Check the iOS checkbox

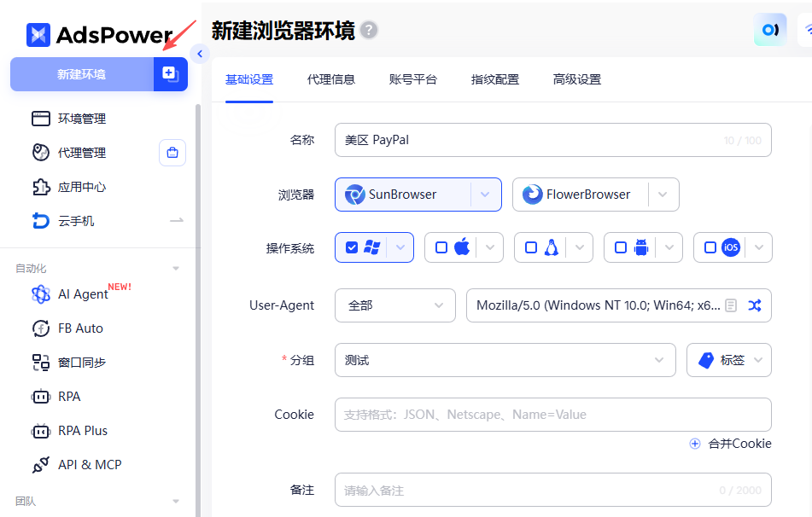tap(710, 247)
